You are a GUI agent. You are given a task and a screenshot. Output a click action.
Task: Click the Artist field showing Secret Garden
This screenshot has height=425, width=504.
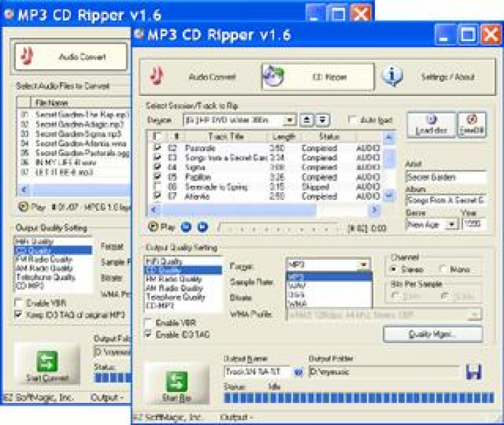[446, 177]
